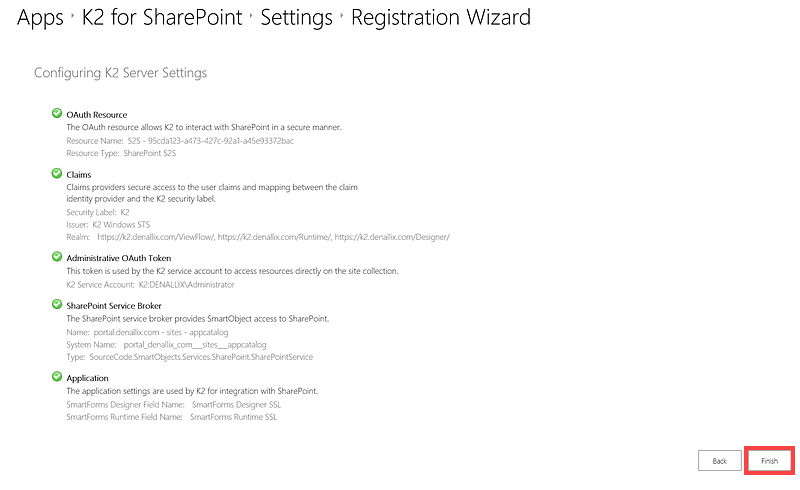This screenshot has height=490, width=800.
Task: Click the Configuring K2 Server Settings heading
Action: [120, 73]
